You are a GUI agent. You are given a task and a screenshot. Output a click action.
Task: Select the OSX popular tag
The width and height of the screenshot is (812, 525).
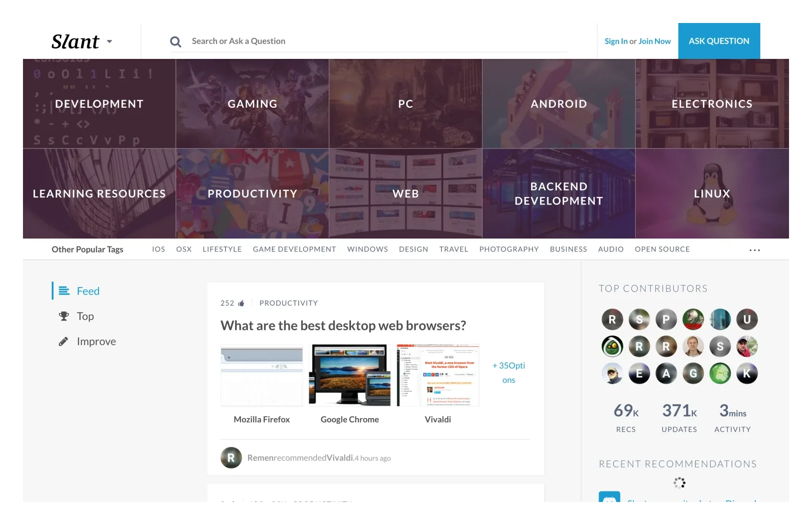[184, 249]
